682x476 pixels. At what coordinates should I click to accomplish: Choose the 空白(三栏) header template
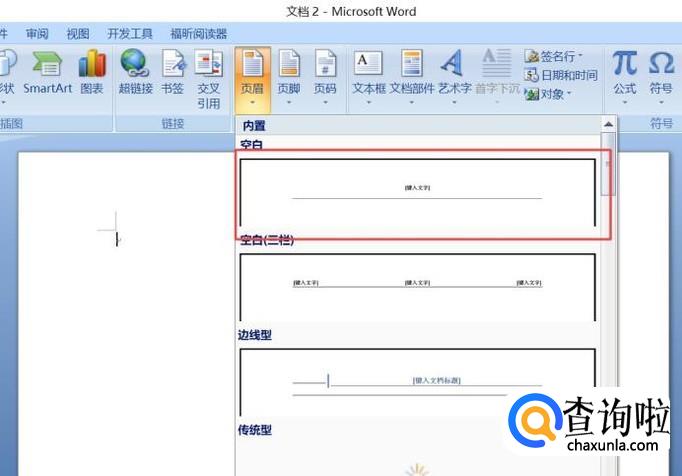click(417, 286)
